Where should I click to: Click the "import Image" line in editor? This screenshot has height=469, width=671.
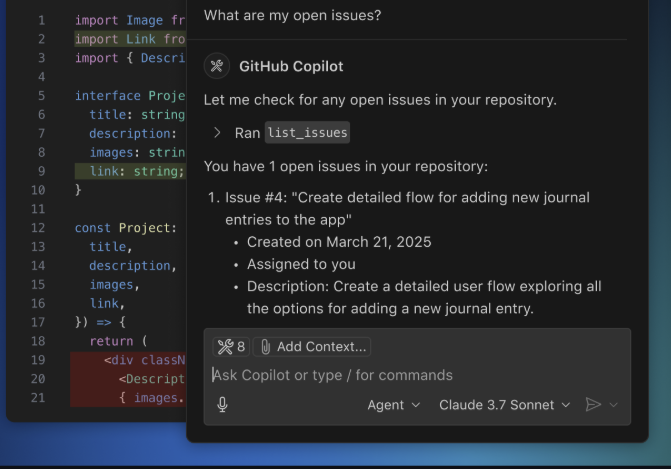(130, 20)
